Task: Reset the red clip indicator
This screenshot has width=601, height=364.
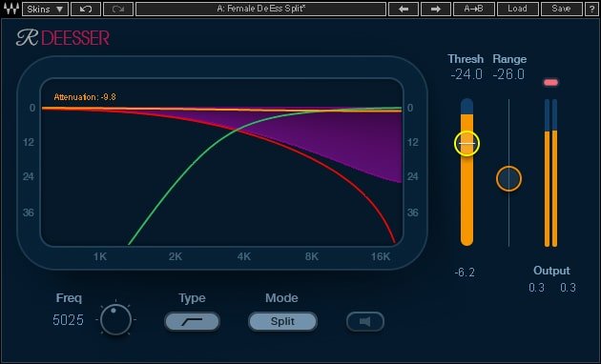Action: coord(550,82)
